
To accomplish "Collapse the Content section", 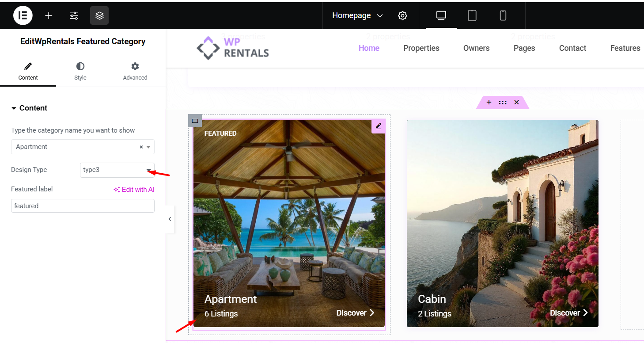I will coord(29,108).
